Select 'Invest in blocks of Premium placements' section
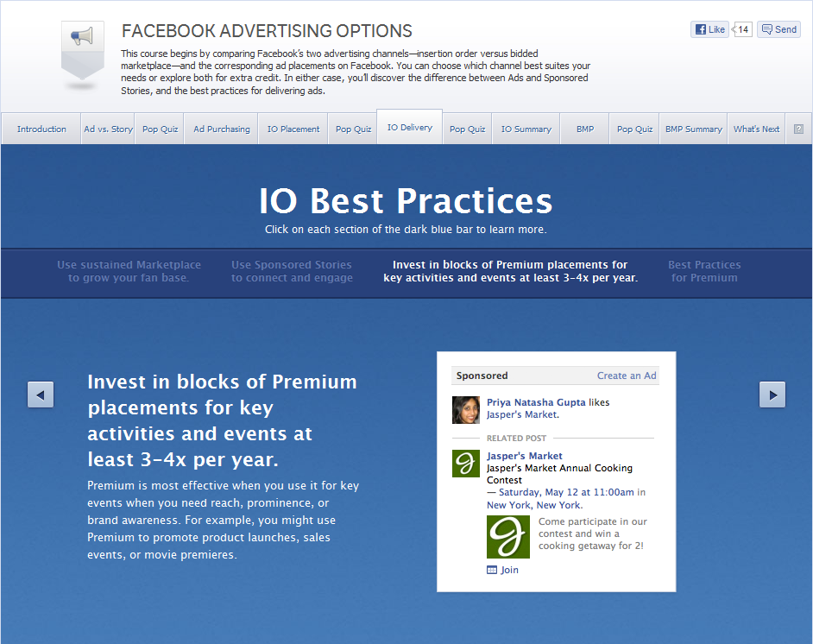813x644 pixels. (x=511, y=271)
